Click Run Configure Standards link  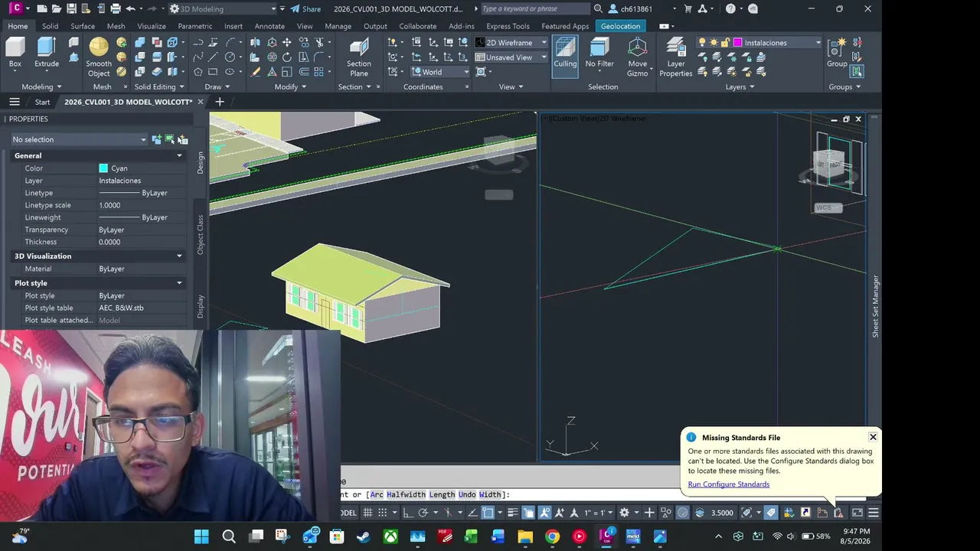coord(729,484)
